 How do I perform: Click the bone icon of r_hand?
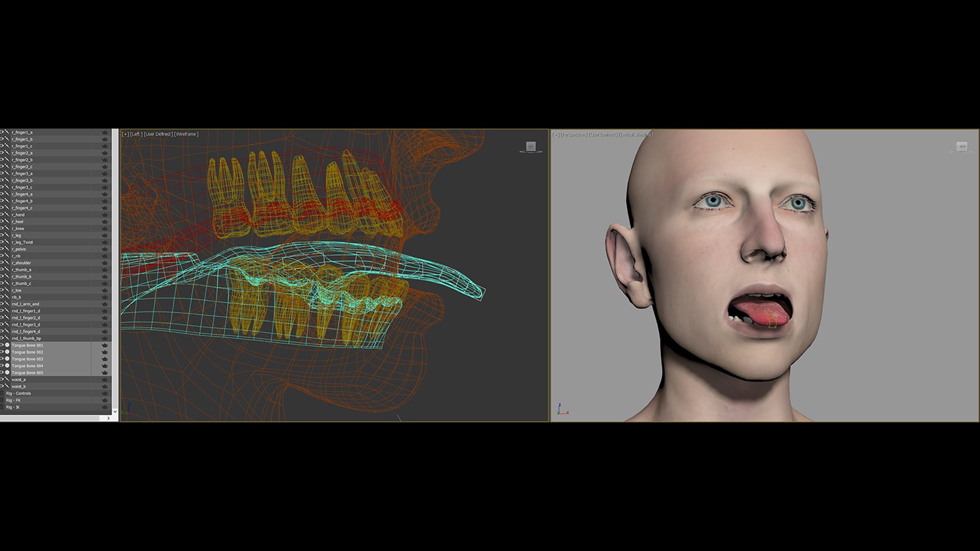pos(7,215)
